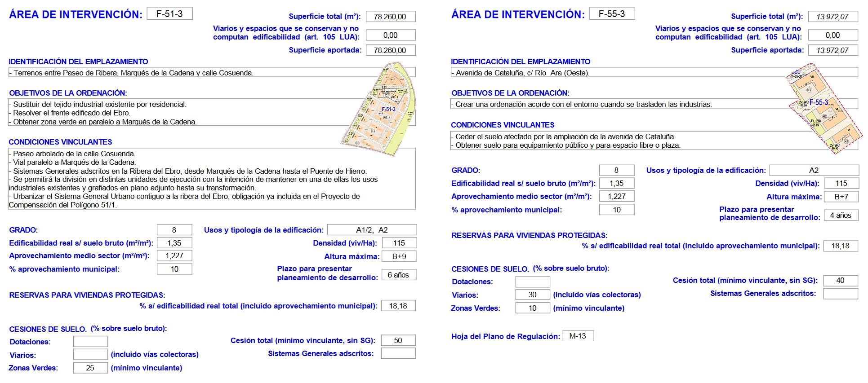The height and width of the screenshot is (383, 868).
Task: Click the 13.972,07 Superficie aportada value
Action: pos(833,50)
